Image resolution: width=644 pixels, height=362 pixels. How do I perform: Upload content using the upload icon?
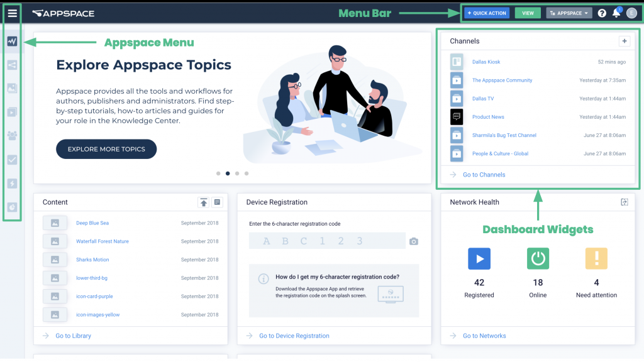pos(204,202)
